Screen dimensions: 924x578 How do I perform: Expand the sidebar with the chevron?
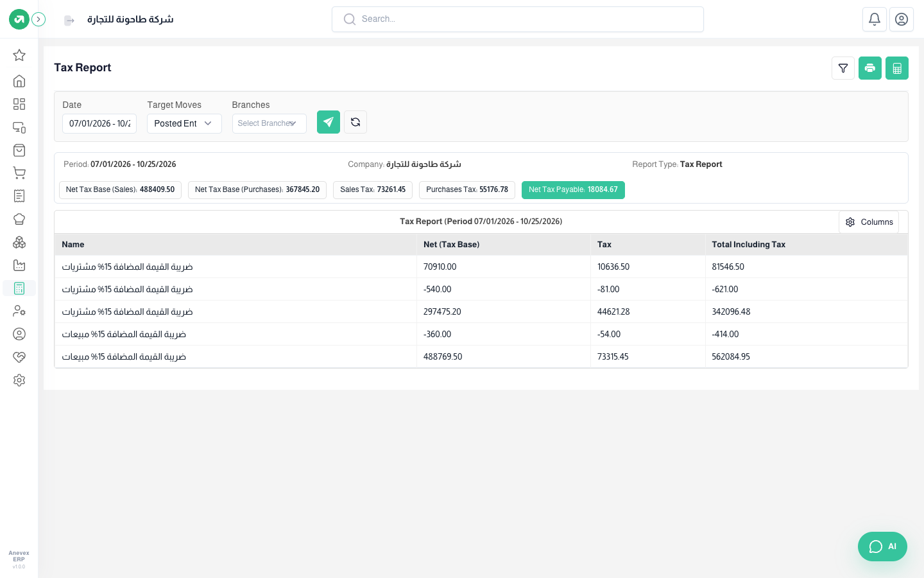38,19
